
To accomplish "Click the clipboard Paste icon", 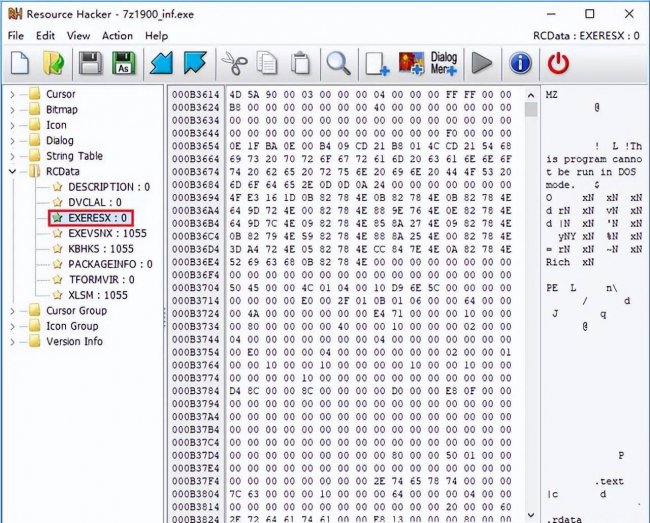I will [301, 63].
